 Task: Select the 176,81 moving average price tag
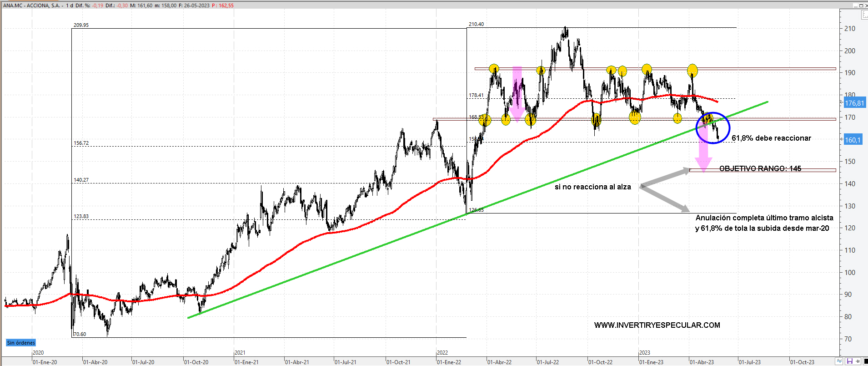[x=854, y=103]
